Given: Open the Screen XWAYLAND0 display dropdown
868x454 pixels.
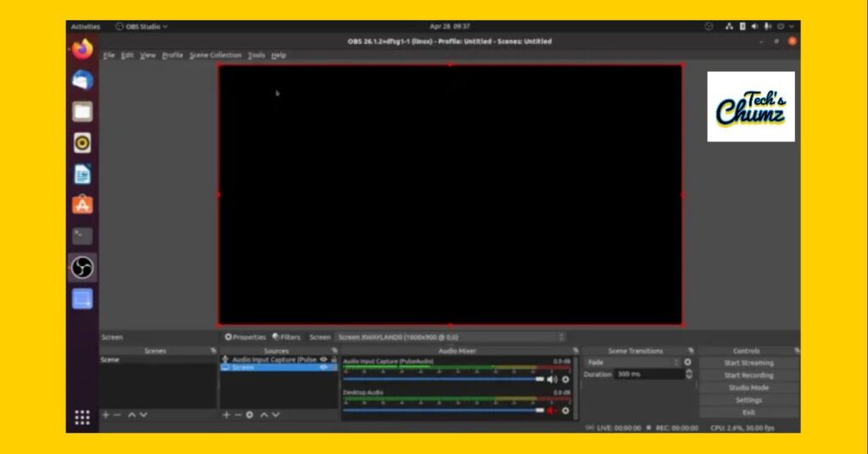Looking at the screenshot, I should click(451, 337).
